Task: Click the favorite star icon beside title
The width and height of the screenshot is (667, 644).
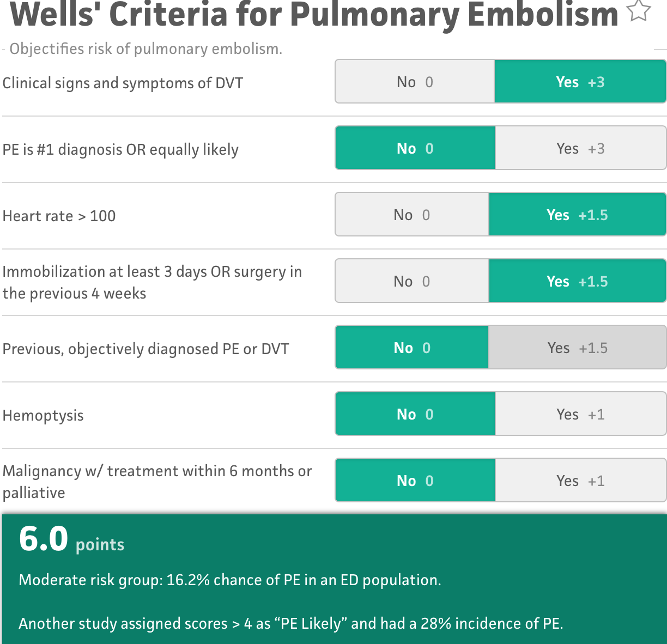Action: [x=639, y=11]
